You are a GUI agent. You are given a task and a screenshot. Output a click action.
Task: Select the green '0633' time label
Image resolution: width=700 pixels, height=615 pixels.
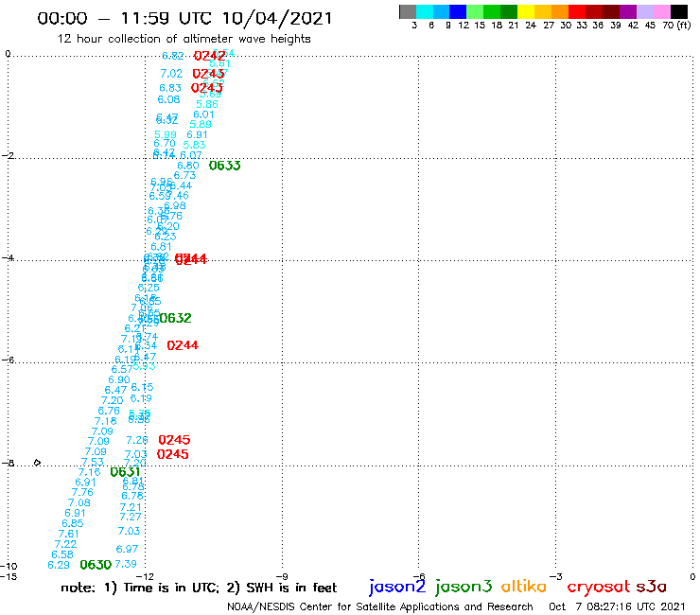tap(224, 166)
